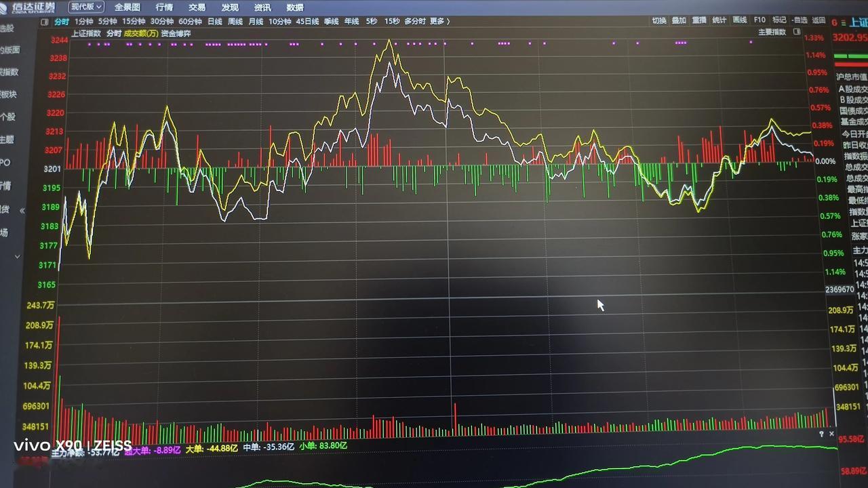Viewport: 868px width, 488px height.
Task: Click the 主要指数 label
Action: pyautogui.click(x=772, y=32)
